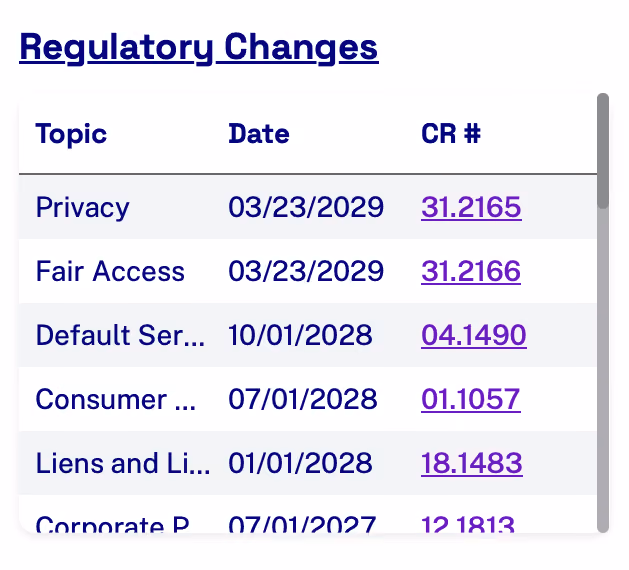Viewport: 629px width, 570px height.
Task: Open CR number 31.2165 link
Action: coord(471,207)
